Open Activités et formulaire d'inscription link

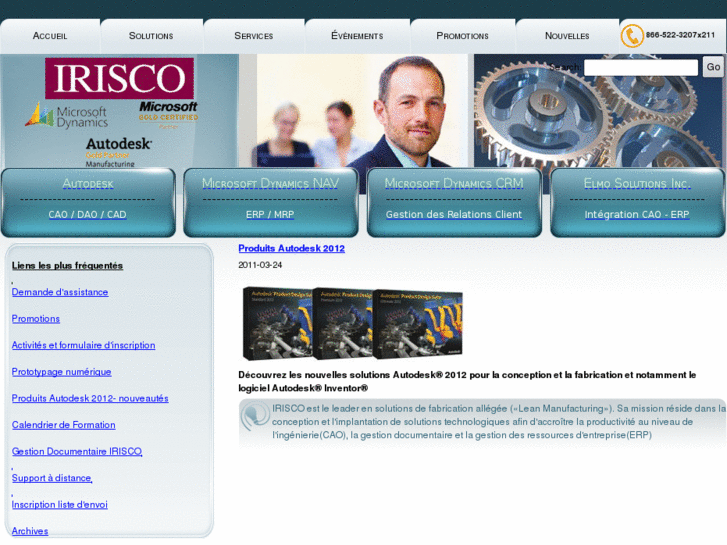[83, 345]
